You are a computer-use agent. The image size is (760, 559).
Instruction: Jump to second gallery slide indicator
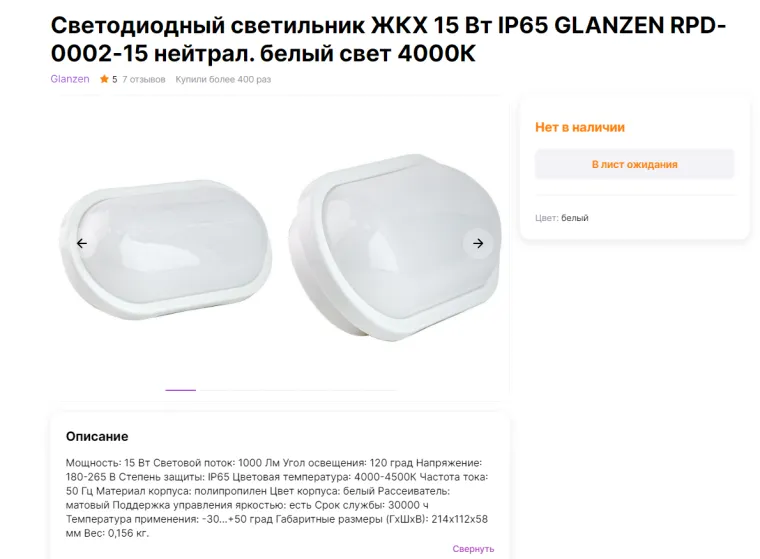(214, 390)
